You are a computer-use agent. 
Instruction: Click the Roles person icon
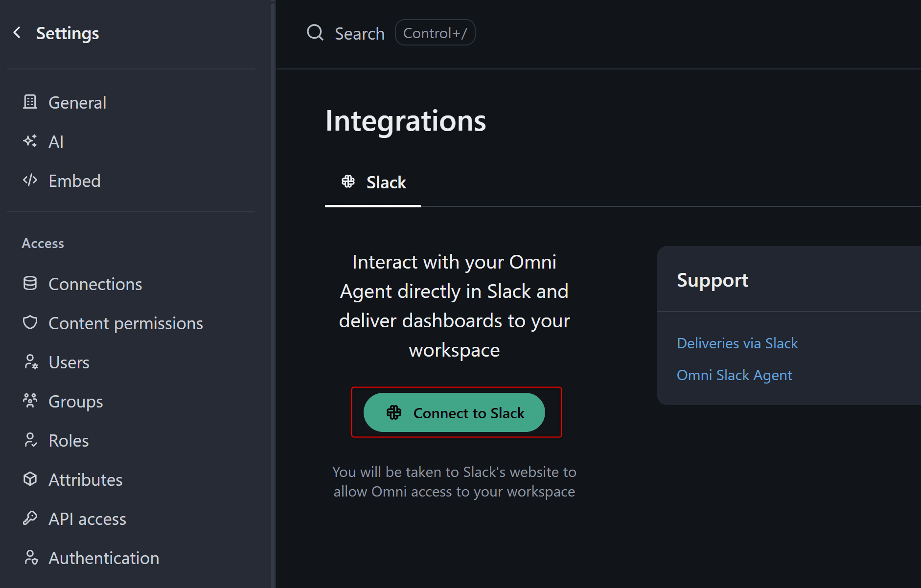pyautogui.click(x=31, y=440)
